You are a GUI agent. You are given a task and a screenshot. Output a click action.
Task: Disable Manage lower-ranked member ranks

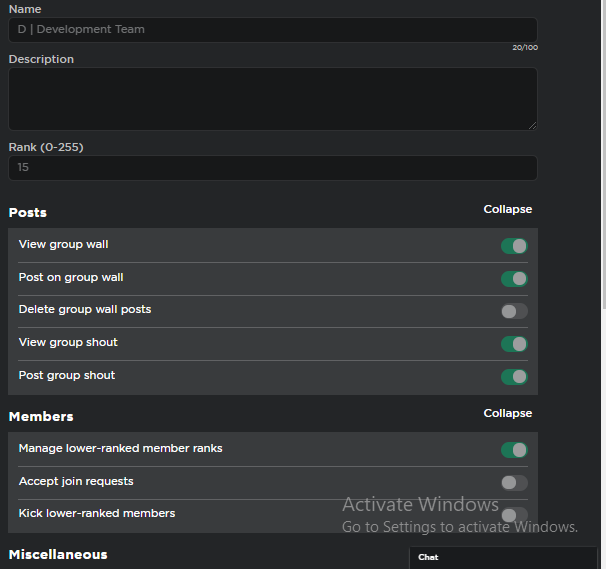[x=514, y=450]
